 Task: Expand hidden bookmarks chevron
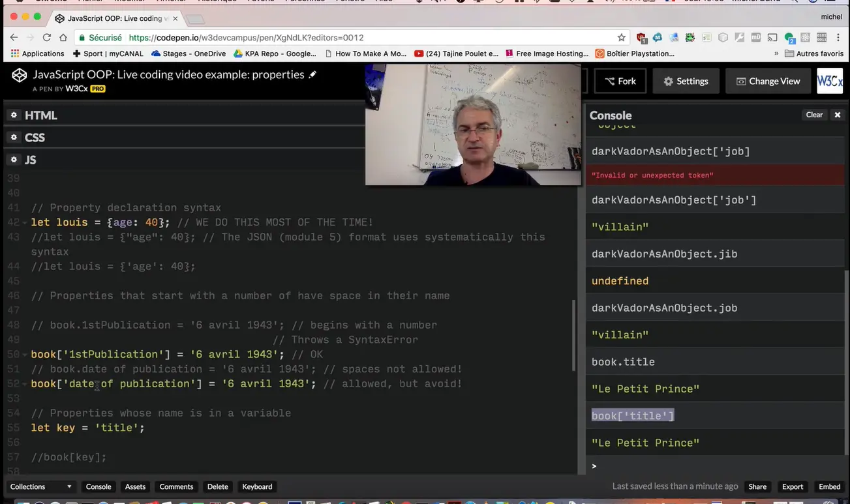coord(776,54)
